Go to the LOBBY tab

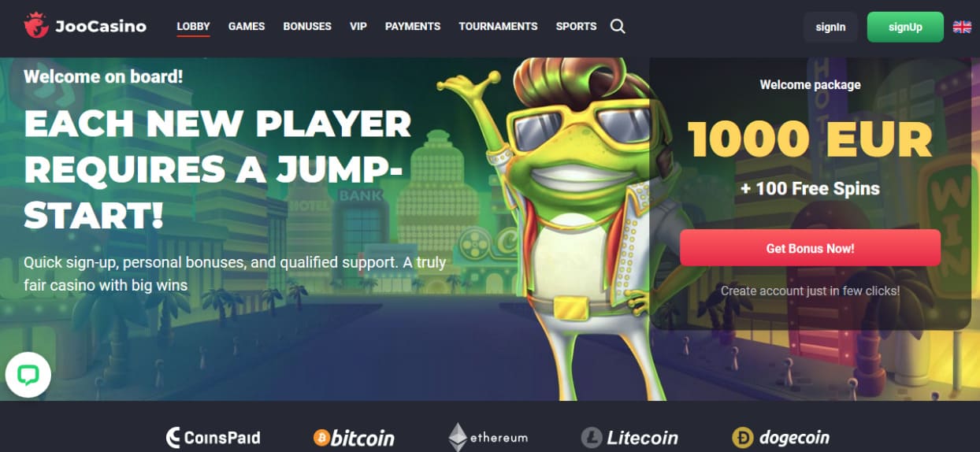tap(193, 26)
